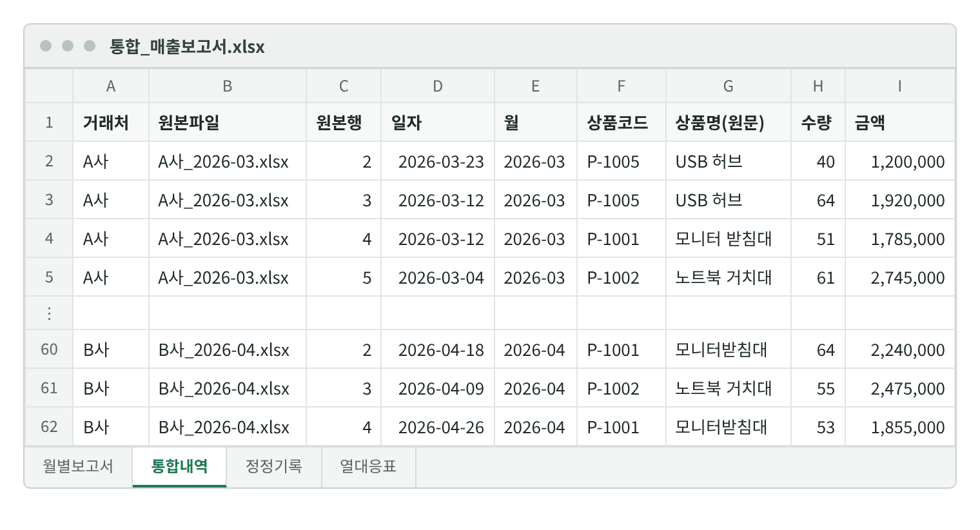Select the amount cell 1,920,000
This screenshot has width=980, height=530.
pyautogui.click(x=900, y=200)
